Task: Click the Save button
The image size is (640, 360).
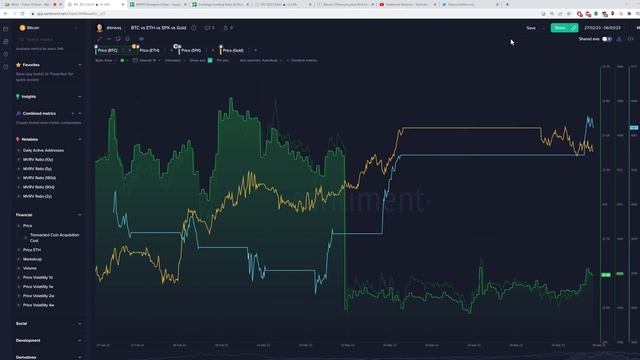Action: (x=531, y=28)
